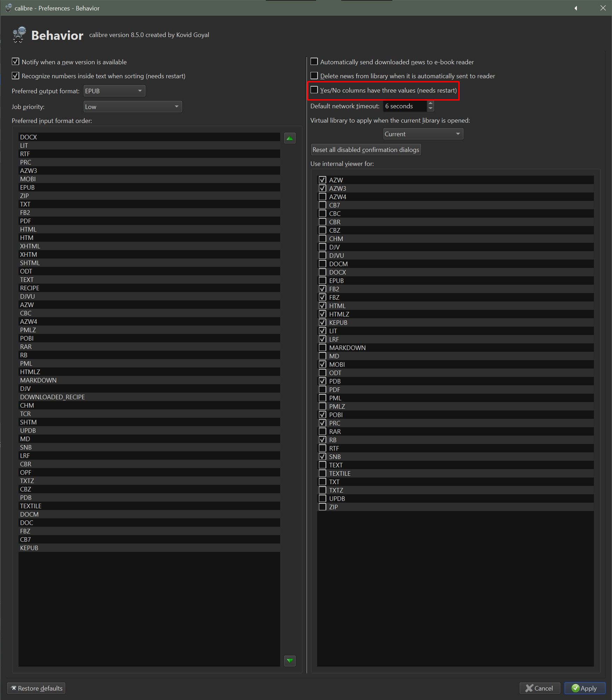612x700 pixels.
Task: Select RTF in input format order
Action: tap(149, 154)
